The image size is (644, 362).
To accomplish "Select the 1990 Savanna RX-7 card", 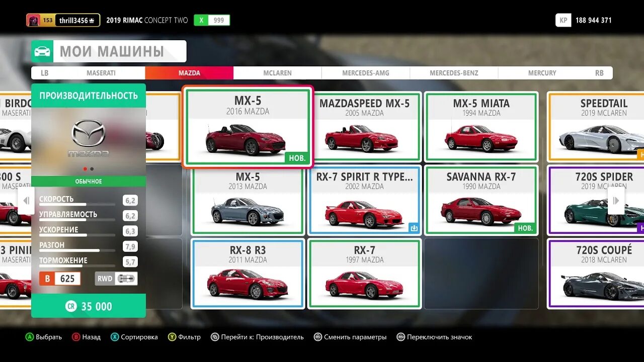I will tap(481, 200).
